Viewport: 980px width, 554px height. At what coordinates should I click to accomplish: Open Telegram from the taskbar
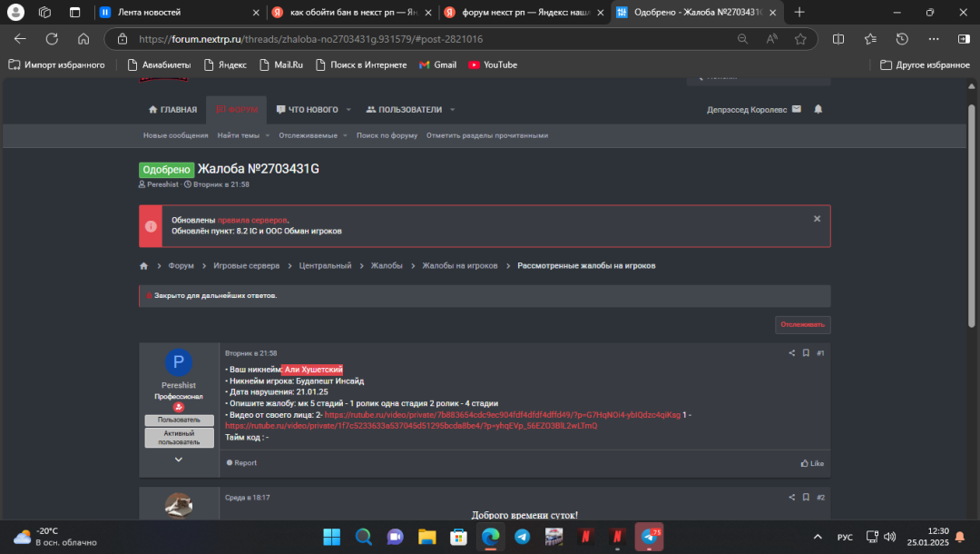pyautogui.click(x=522, y=536)
